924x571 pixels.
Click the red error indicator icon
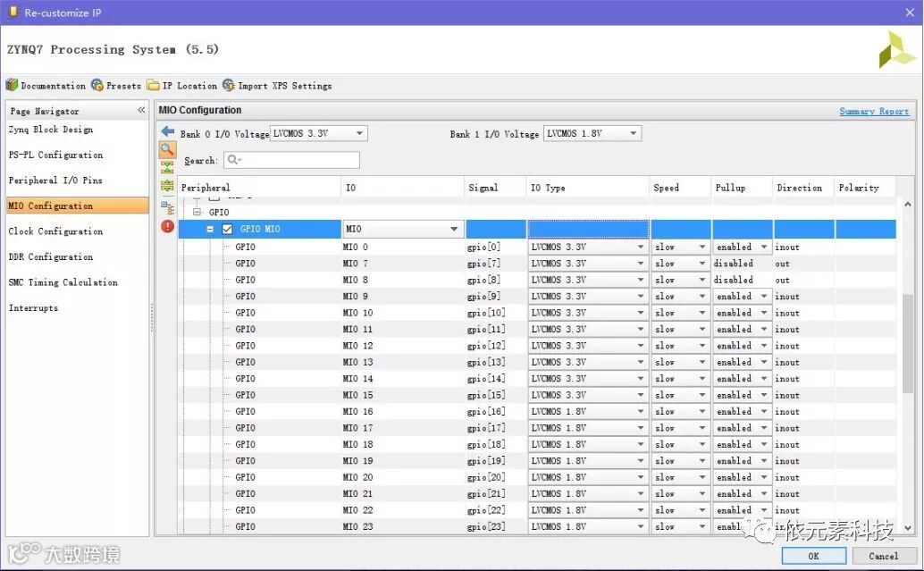167,226
